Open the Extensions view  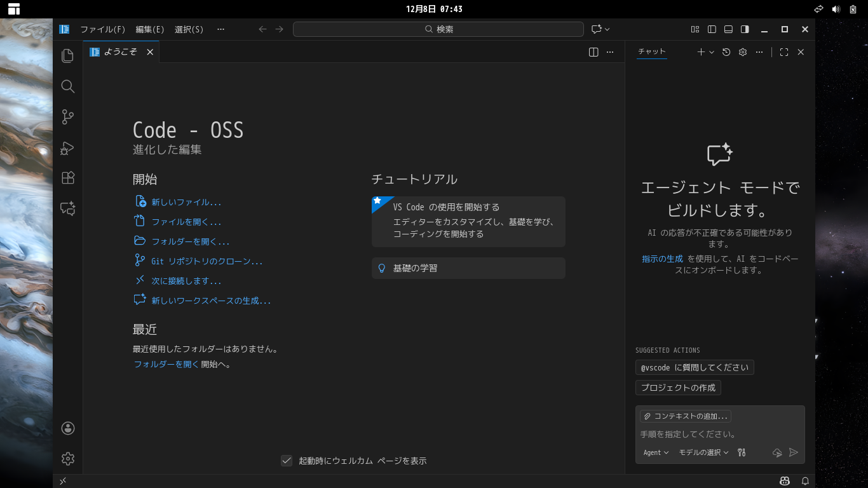coord(67,178)
